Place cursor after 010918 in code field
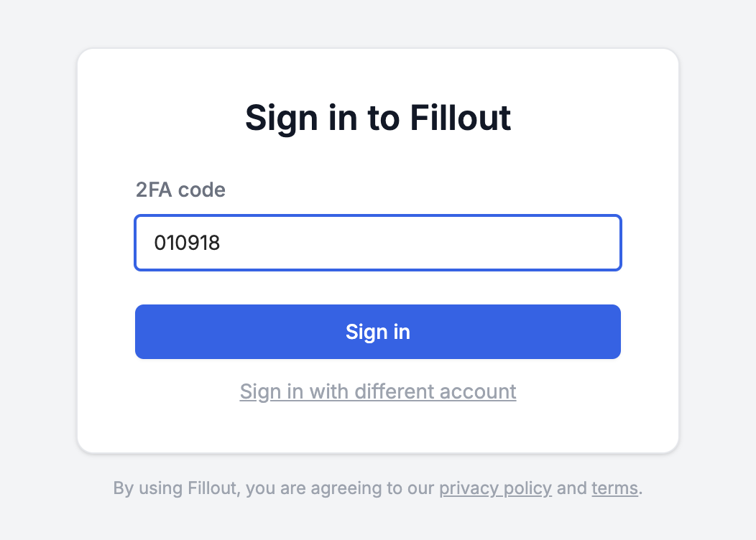Image resolution: width=756 pixels, height=540 pixels. click(x=221, y=243)
